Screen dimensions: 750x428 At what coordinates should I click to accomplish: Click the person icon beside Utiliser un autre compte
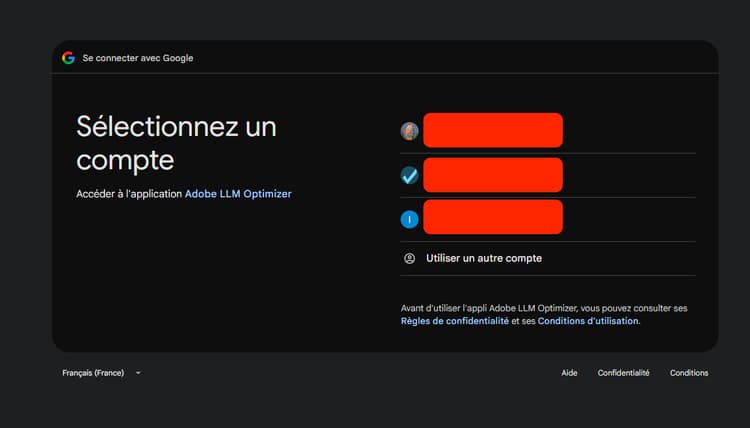tap(409, 258)
